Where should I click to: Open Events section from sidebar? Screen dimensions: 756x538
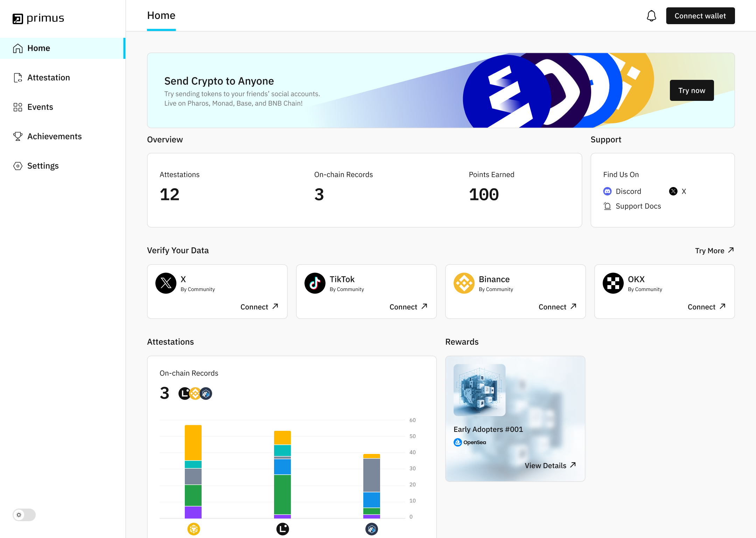click(x=40, y=107)
